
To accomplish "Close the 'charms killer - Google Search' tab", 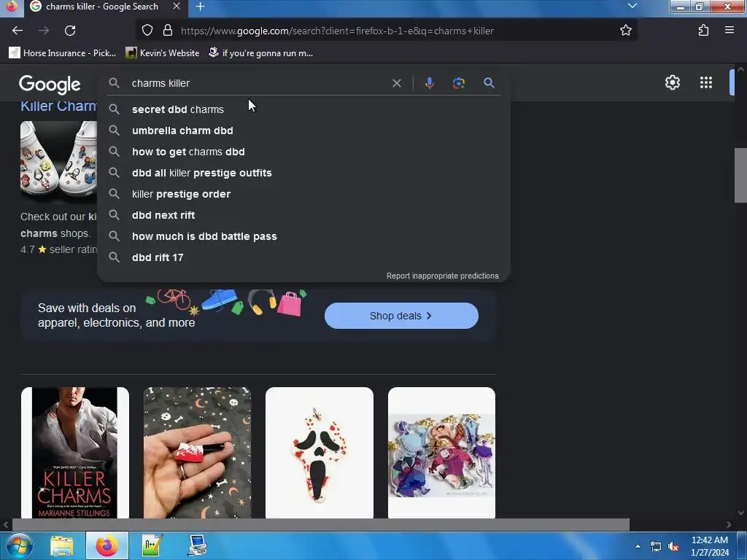I will tap(177, 6).
